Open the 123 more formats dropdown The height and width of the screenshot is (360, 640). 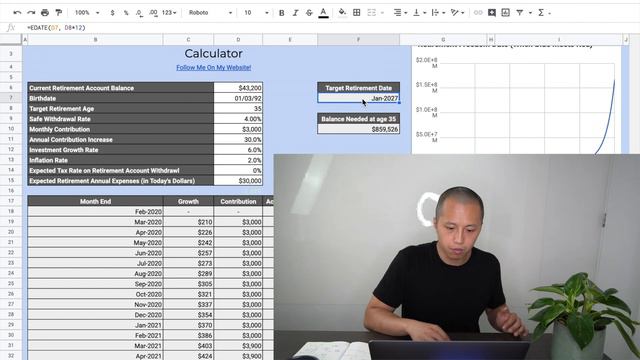tap(169, 13)
